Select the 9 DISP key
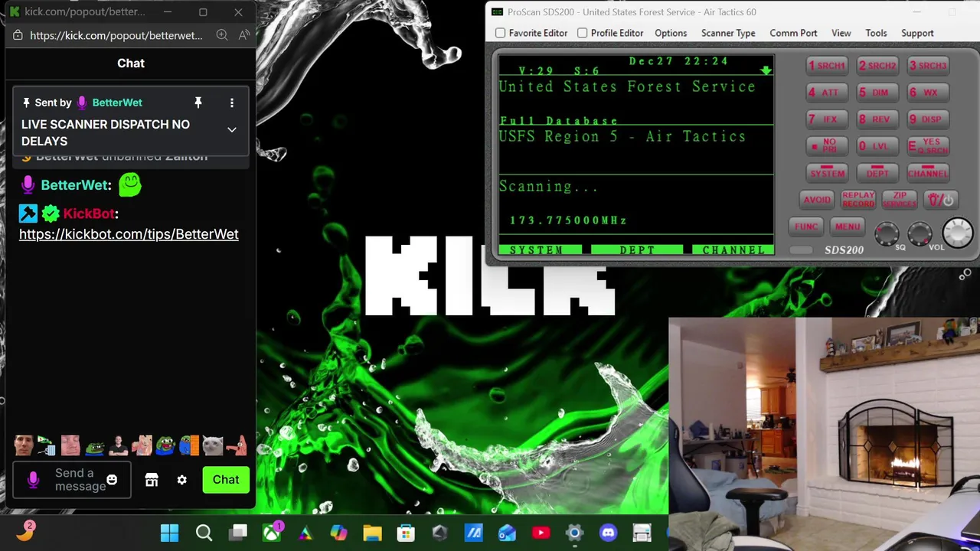This screenshot has height=551, width=980. coord(928,119)
